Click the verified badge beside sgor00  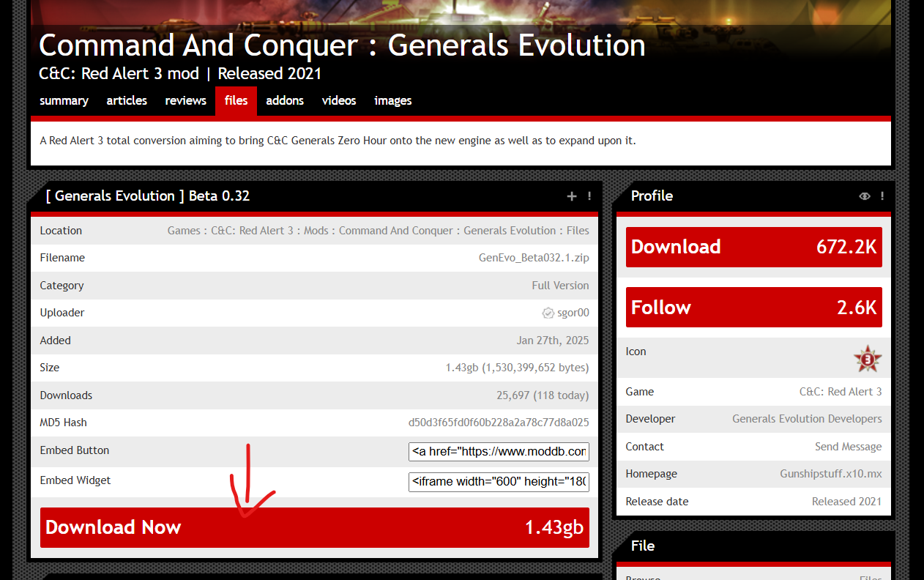[x=548, y=313]
